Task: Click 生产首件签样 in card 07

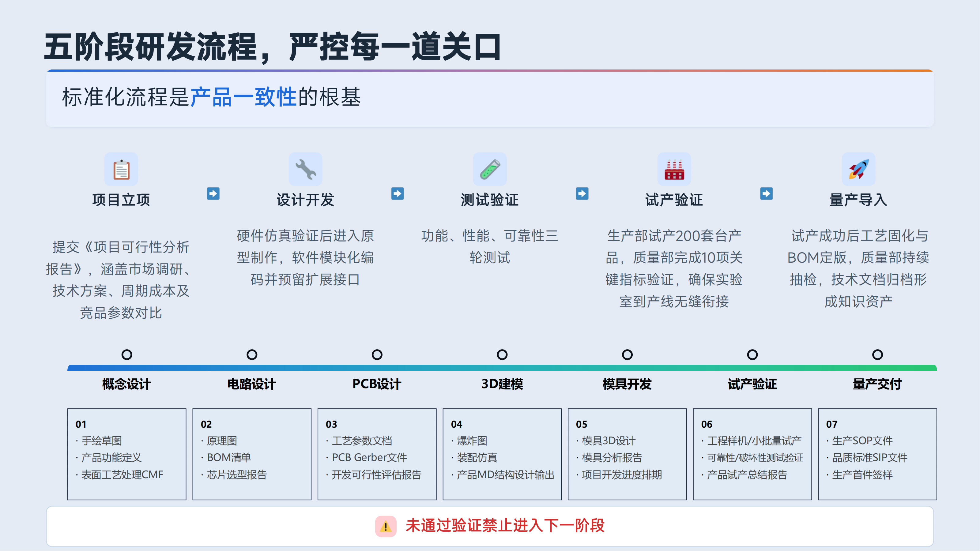Action: tap(862, 474)
